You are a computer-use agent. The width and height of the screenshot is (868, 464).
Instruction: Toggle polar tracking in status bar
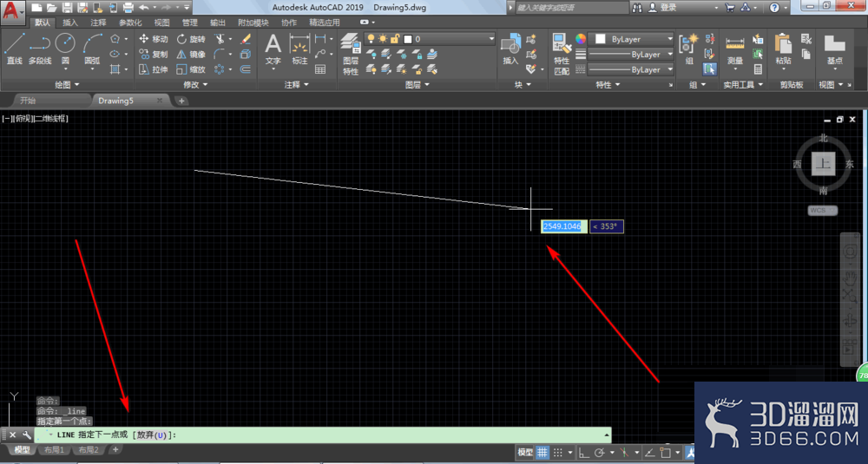click(x=600, y=453)
